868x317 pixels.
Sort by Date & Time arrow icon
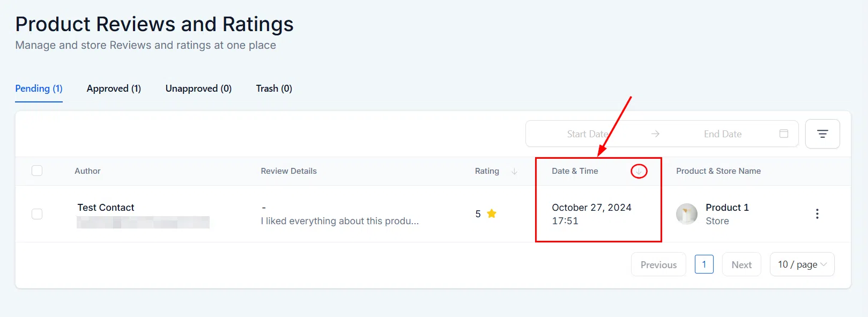(639, 171)
